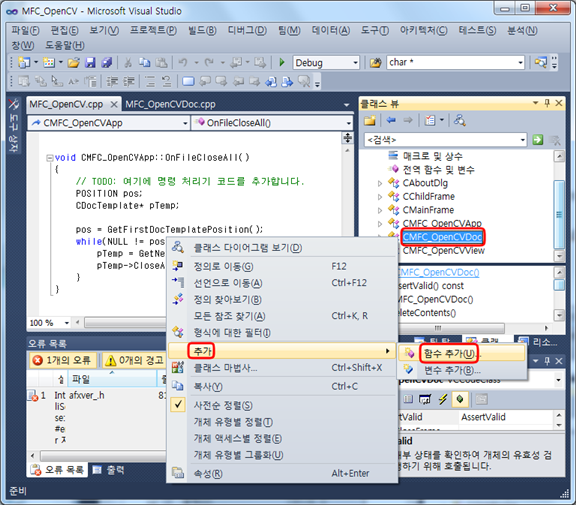
Task: Click the Save All icon
Action: click(107, 63)
